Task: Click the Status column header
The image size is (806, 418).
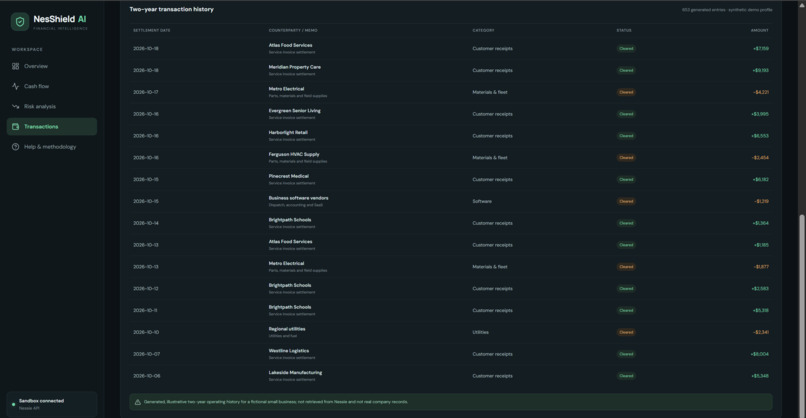Action: (x=624, y=30)
